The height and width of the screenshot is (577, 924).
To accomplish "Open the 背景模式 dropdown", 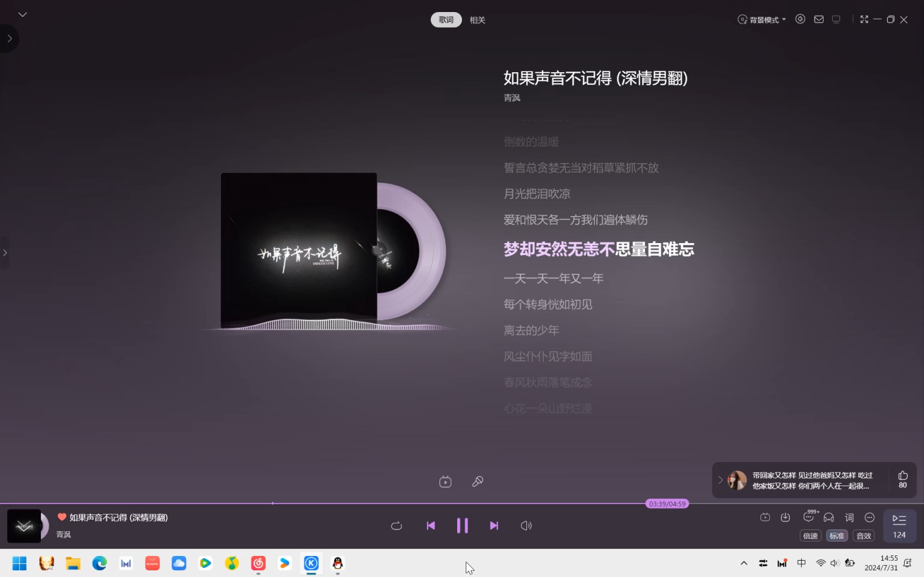I will pyautogui.click(x=762, y=20).
